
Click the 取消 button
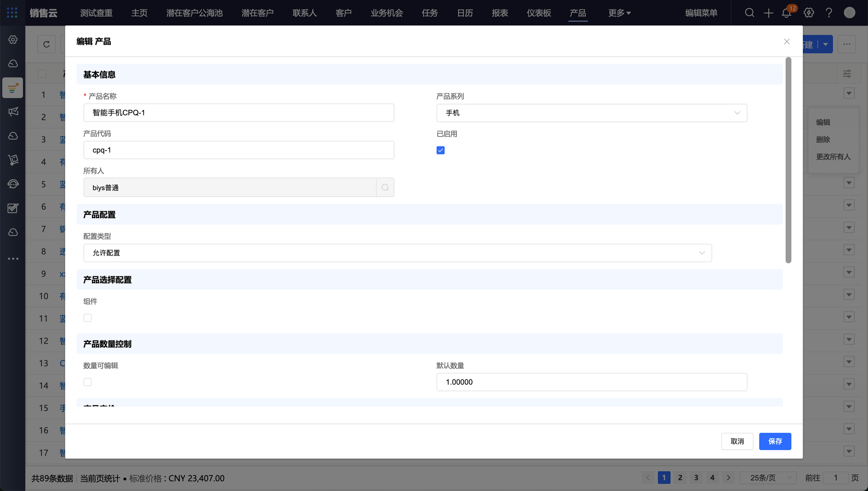click(737, 441)
